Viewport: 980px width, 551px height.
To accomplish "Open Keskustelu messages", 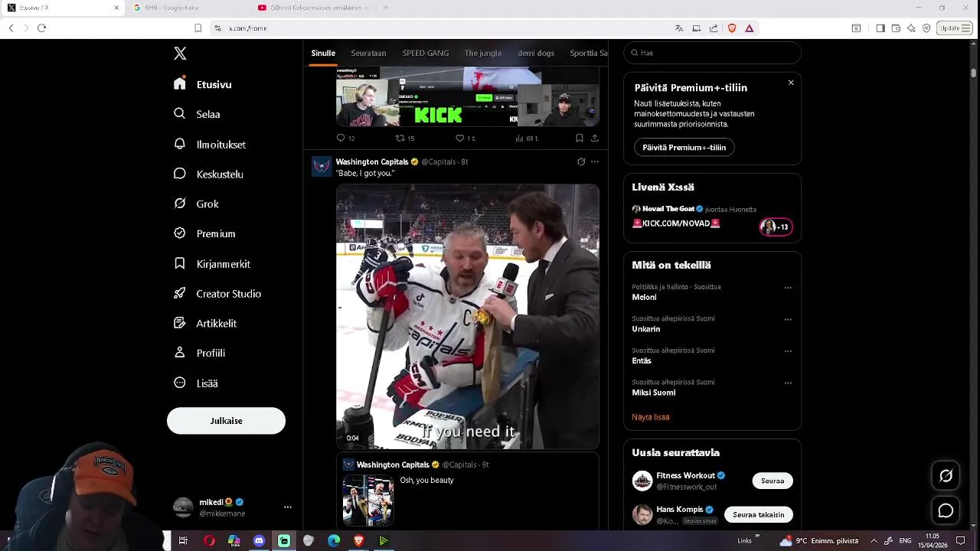I will (x=208, y=174).
